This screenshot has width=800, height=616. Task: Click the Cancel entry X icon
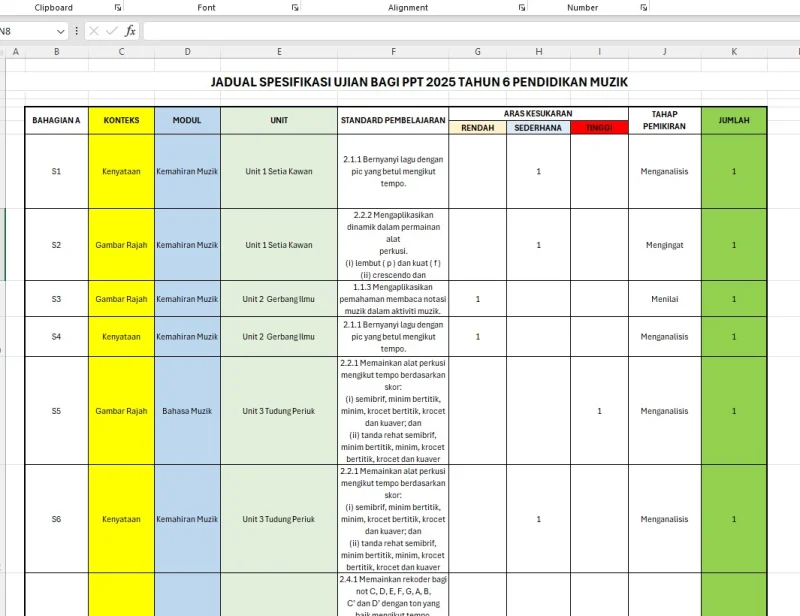pyautogui.click(x=94, y=31)
